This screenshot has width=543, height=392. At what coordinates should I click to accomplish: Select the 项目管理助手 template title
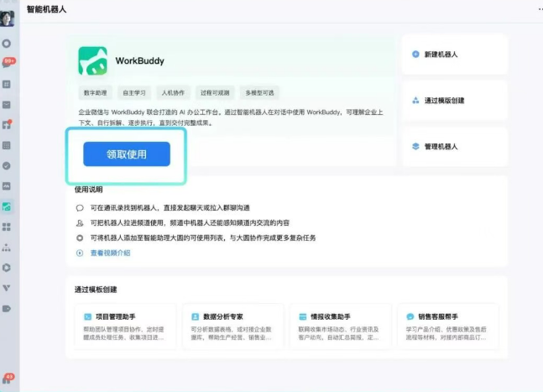(115, 316)
